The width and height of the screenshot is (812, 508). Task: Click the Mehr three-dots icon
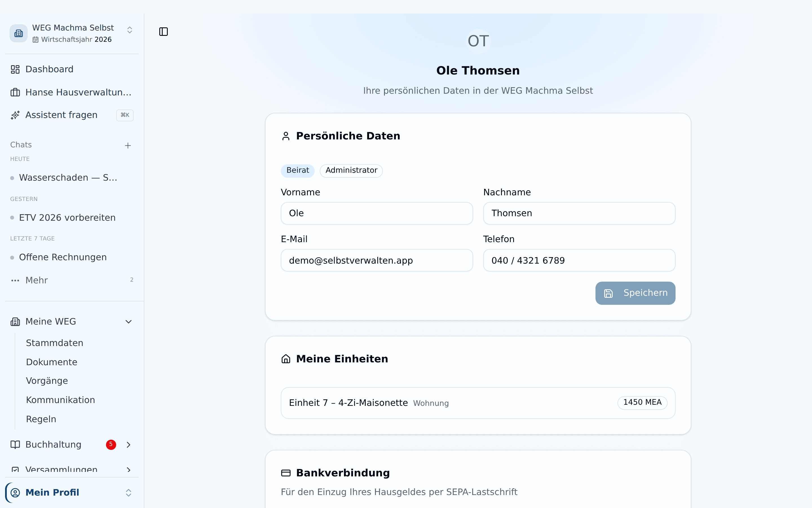click(15, 280)
